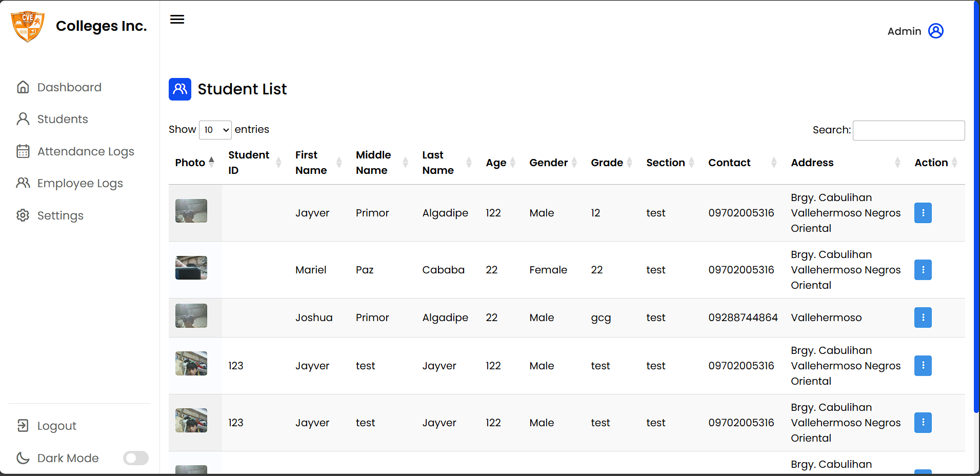Open action menu for Joshua Algadipe
This screenshot has height=476, width=980.
[923, 318]
